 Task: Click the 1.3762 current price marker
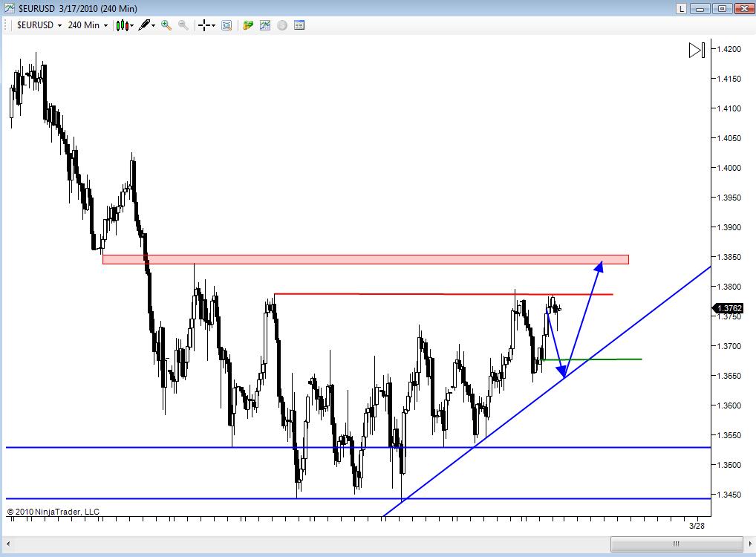point(728,308)
